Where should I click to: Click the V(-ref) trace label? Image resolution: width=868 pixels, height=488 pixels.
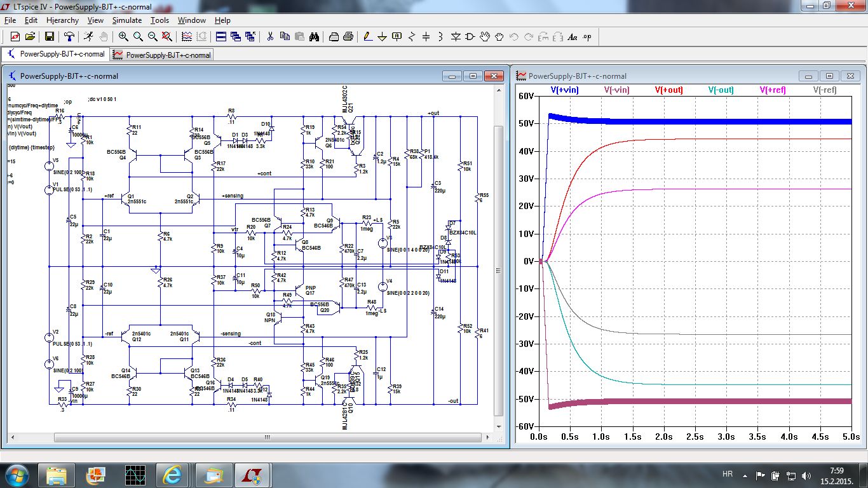click(x=825, y=90)
